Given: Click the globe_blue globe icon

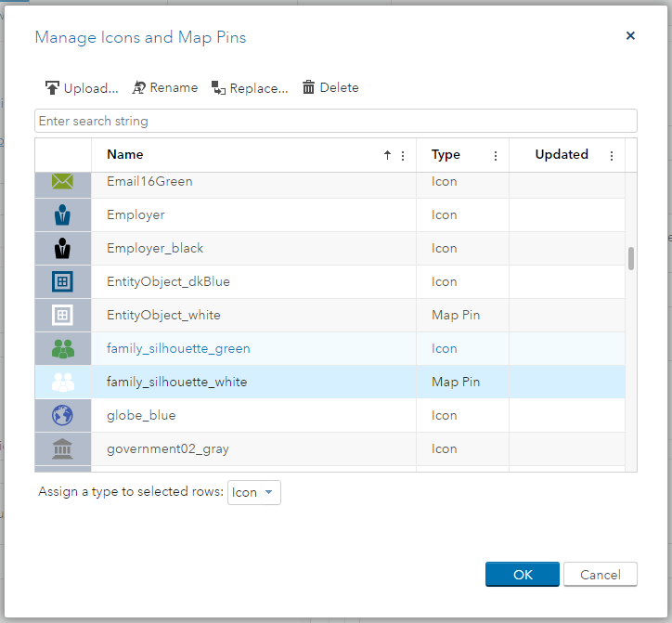Looking at the screenshot, I should [x=63, y=416].
